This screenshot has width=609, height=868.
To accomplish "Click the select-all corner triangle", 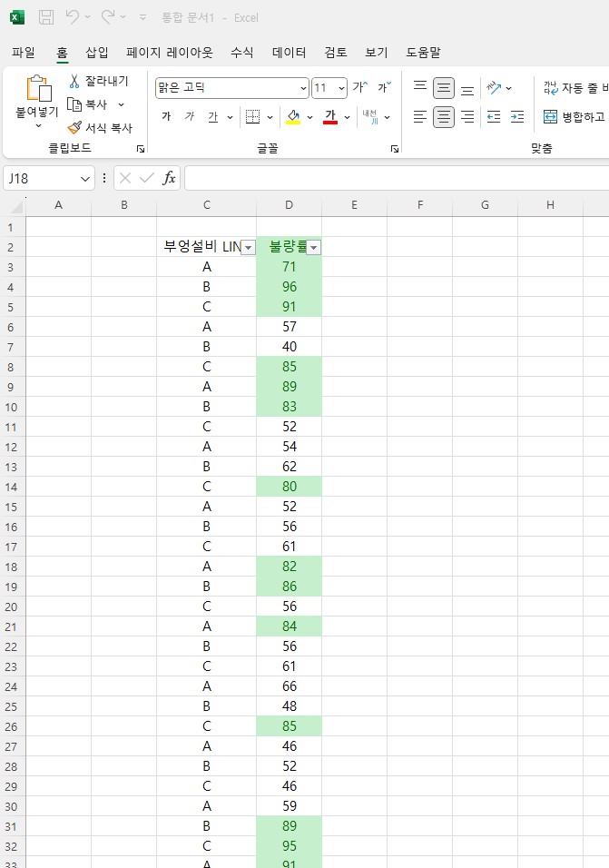I will point(17,207).
